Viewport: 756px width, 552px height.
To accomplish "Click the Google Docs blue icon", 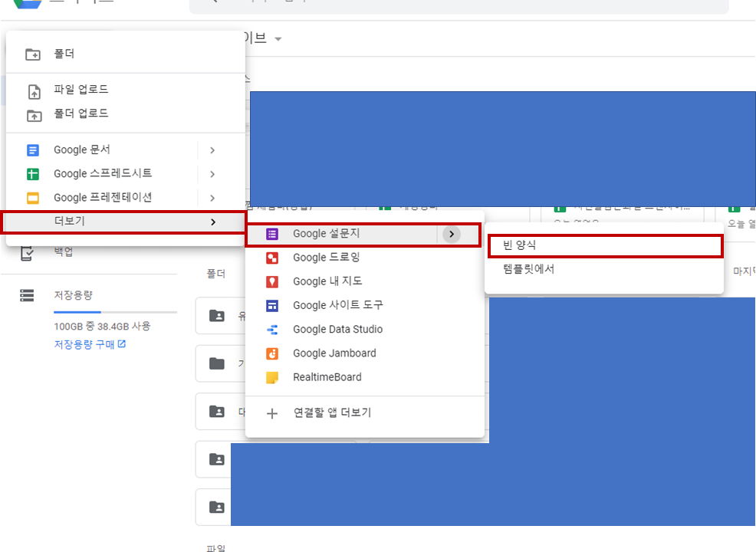I will (33, 150).
